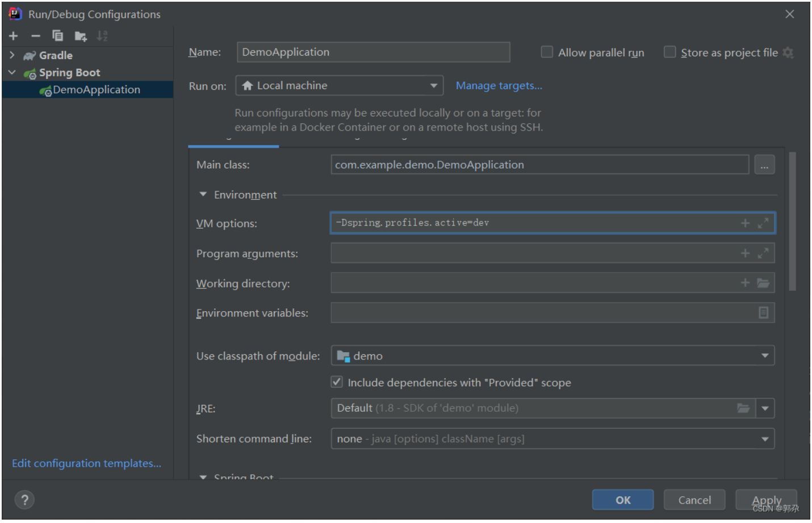812x523 pixels.
Task: Open the Store as project file gear settings
Action: 788,53
